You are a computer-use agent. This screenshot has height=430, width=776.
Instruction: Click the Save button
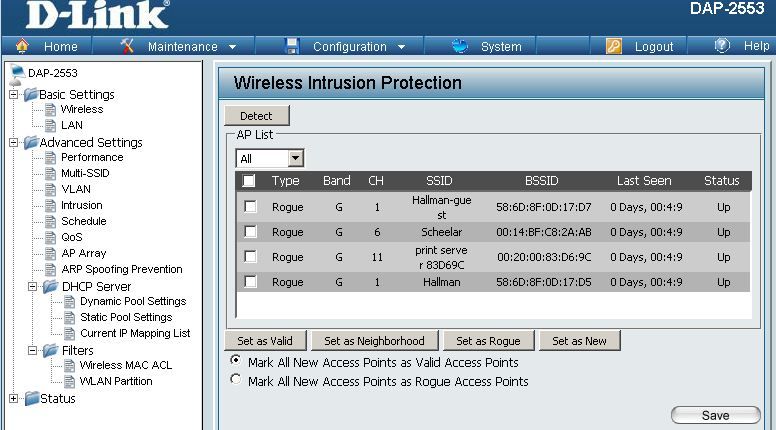[716, 415]
